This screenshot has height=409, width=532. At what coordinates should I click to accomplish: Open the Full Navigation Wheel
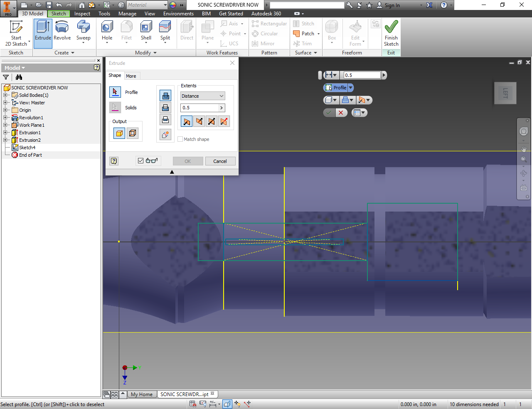(524, 131)
